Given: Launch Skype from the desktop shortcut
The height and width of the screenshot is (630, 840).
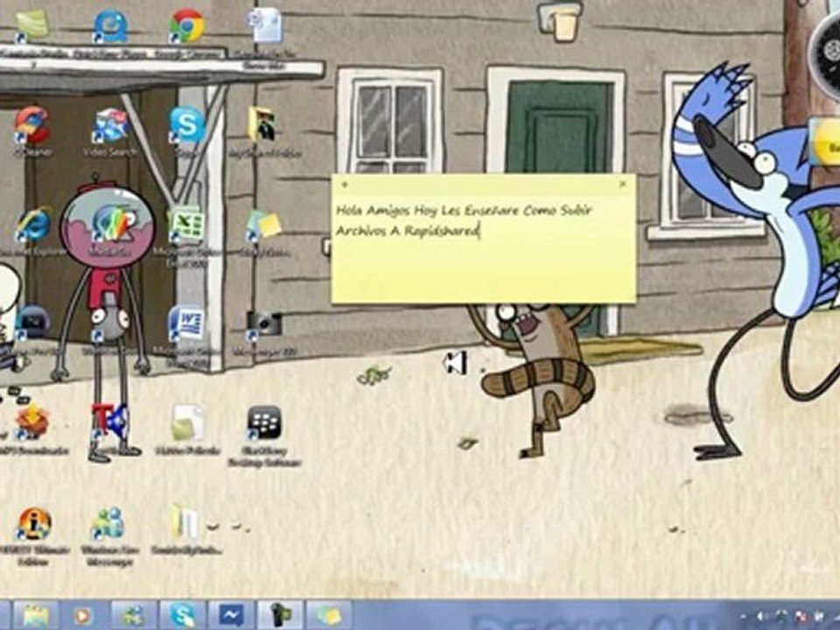Looking at the screenshot, I should (x=187, y=125).
